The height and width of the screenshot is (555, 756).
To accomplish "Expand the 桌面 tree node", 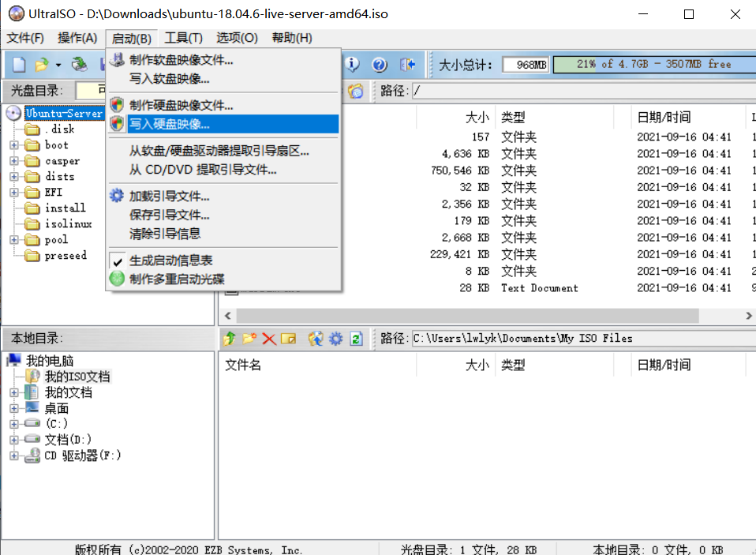I will [x=14, y=408].
